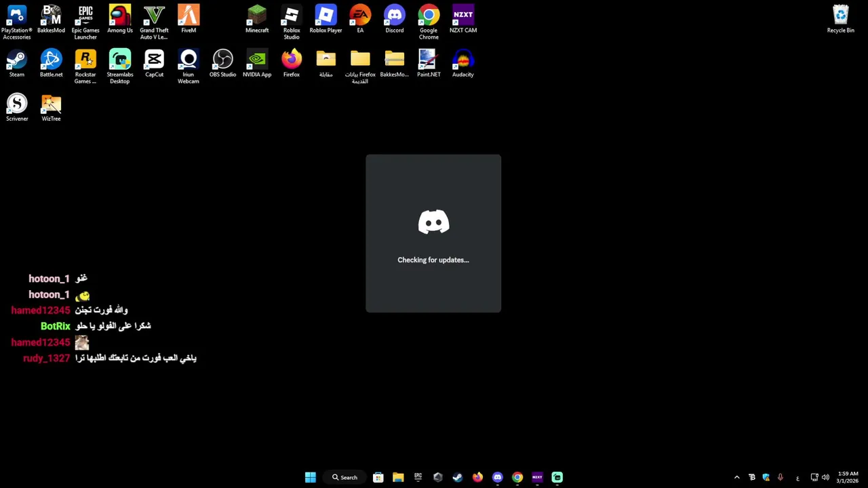Screen dimensions: 868x488
Task: Open Google Chrome desktop shortcut
Action: 429,22
